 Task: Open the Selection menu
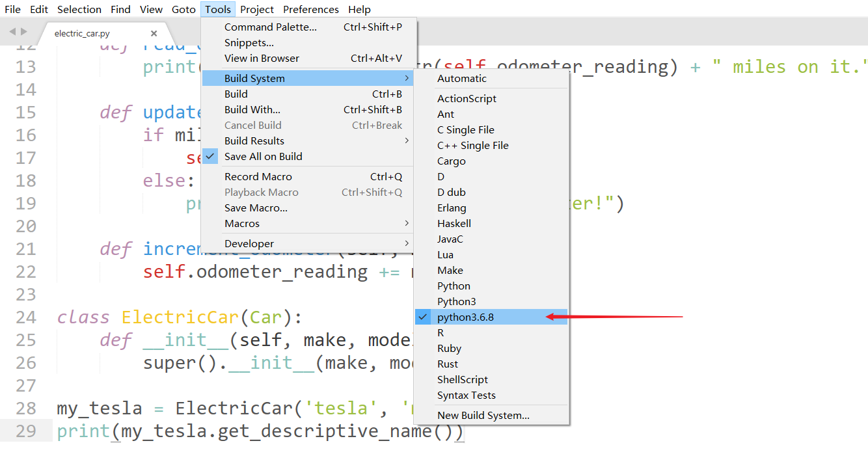click(79, 9)
